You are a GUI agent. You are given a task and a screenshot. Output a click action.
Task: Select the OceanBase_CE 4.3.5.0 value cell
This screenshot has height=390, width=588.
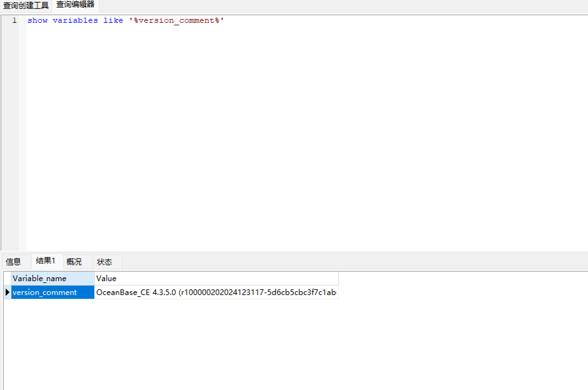pos(216,292)
